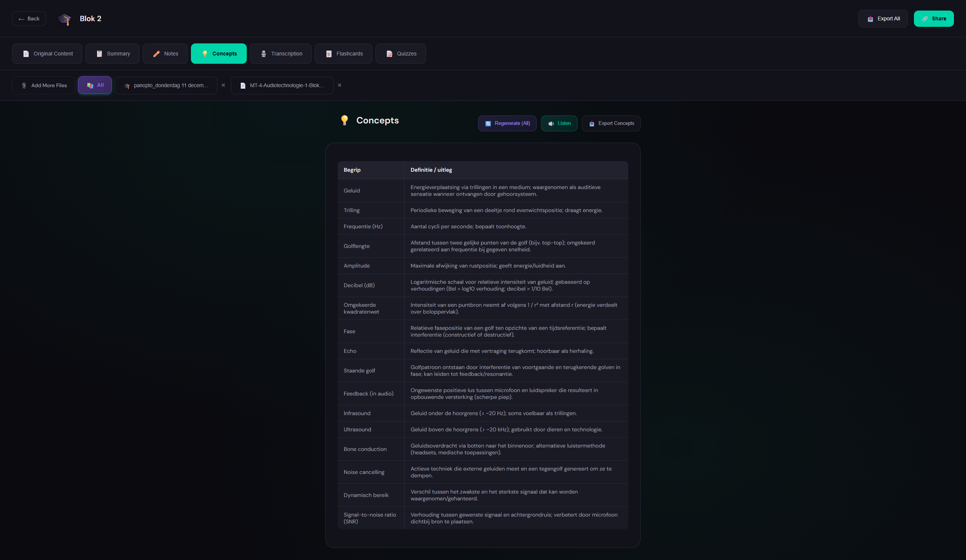
Task: Click the Export All button
Action: tap(883, 19)
